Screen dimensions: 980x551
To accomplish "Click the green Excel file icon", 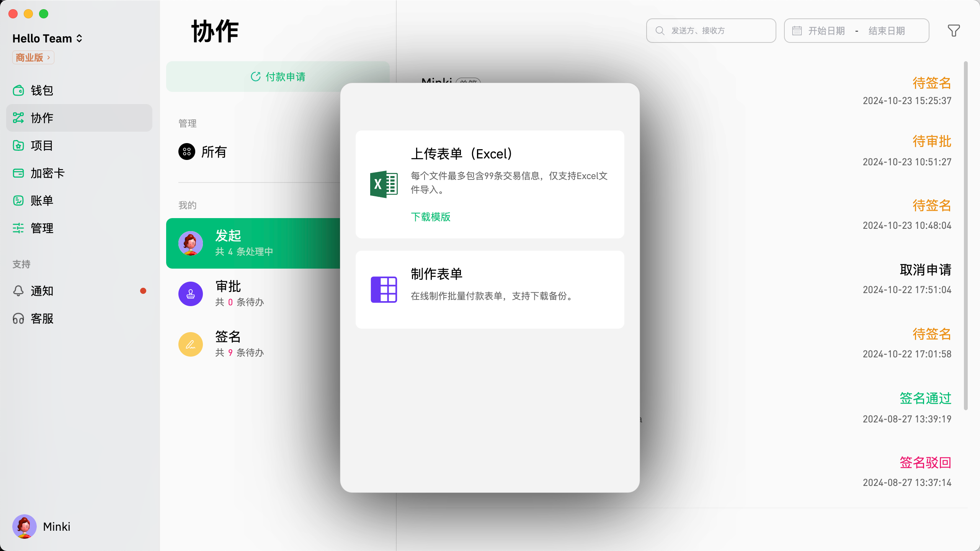I will (384, 184).
